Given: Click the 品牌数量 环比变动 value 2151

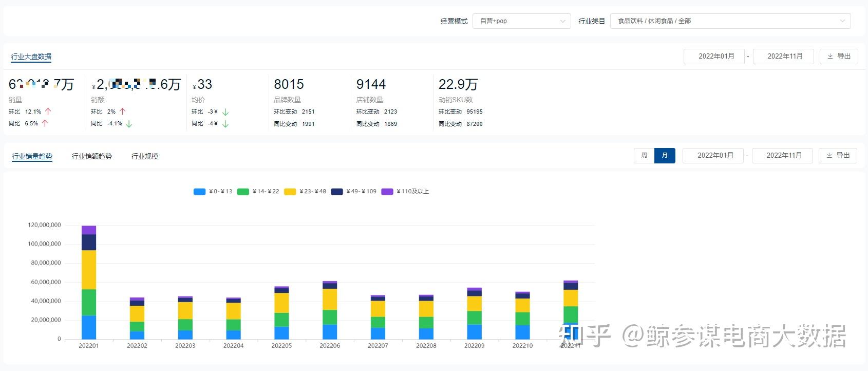Looking at the screenshot, I should [308, 112].
